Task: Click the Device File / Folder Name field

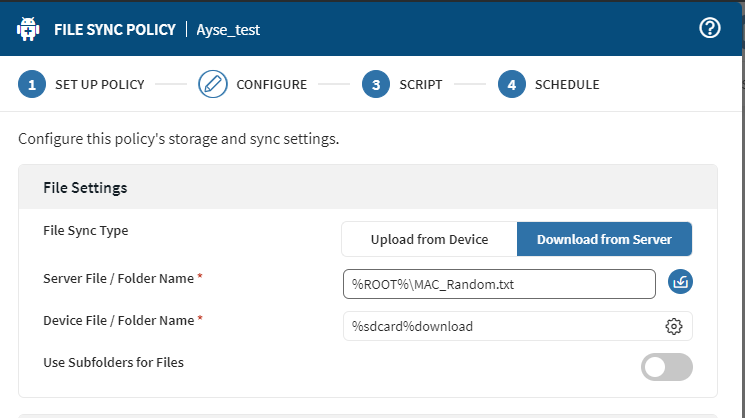Action: tap(518, 326)
